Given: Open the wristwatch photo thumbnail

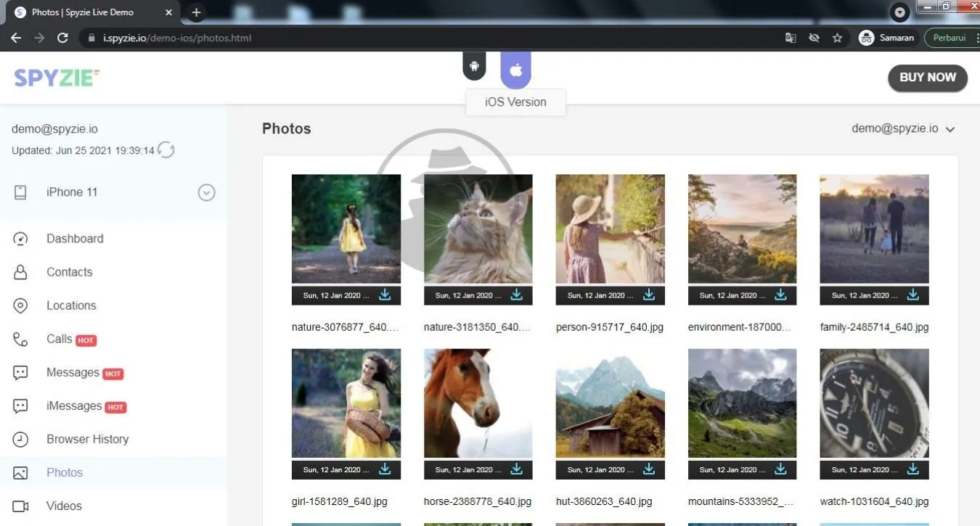Looking at the screenshot, I should pos(875,403).
